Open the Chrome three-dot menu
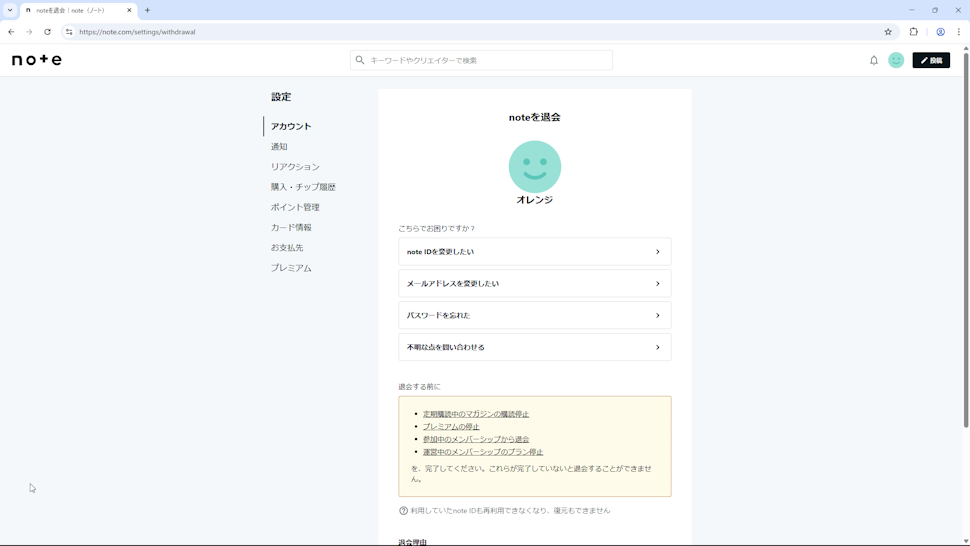This screenshot has height=546, width=970. [x=959, y=32]
